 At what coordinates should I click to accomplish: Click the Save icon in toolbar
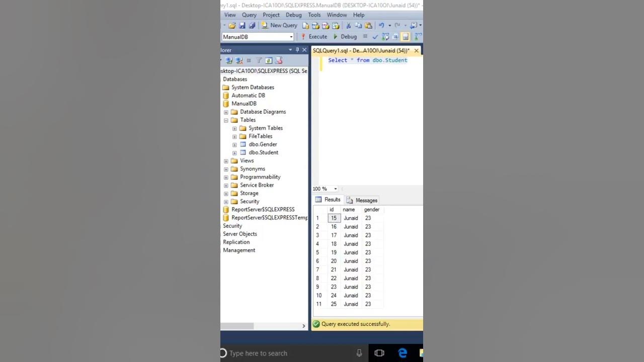[x=242, y=26]
